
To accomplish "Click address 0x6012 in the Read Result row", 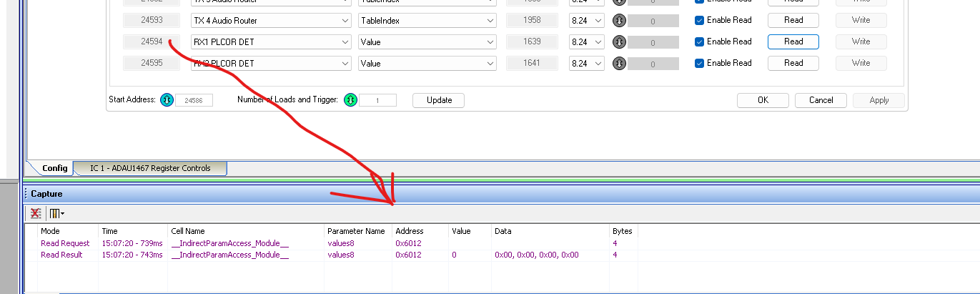I will (408, 255).
